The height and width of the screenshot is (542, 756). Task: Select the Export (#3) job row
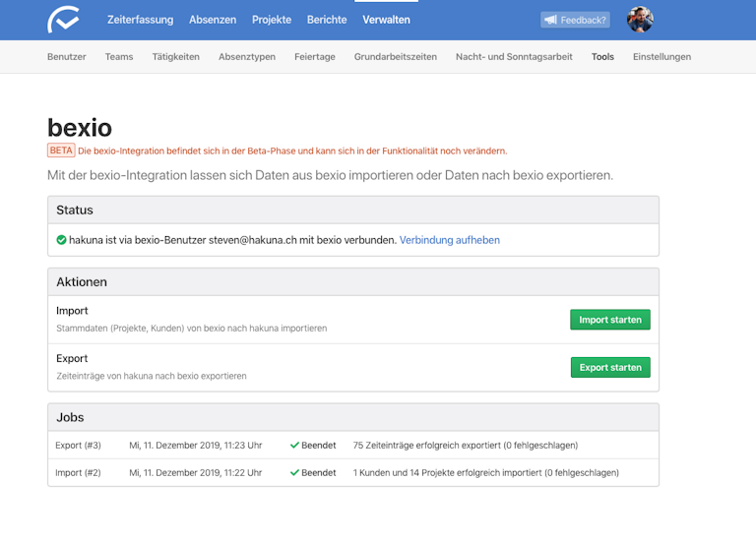pyautogui.click(x=353, y=446)
